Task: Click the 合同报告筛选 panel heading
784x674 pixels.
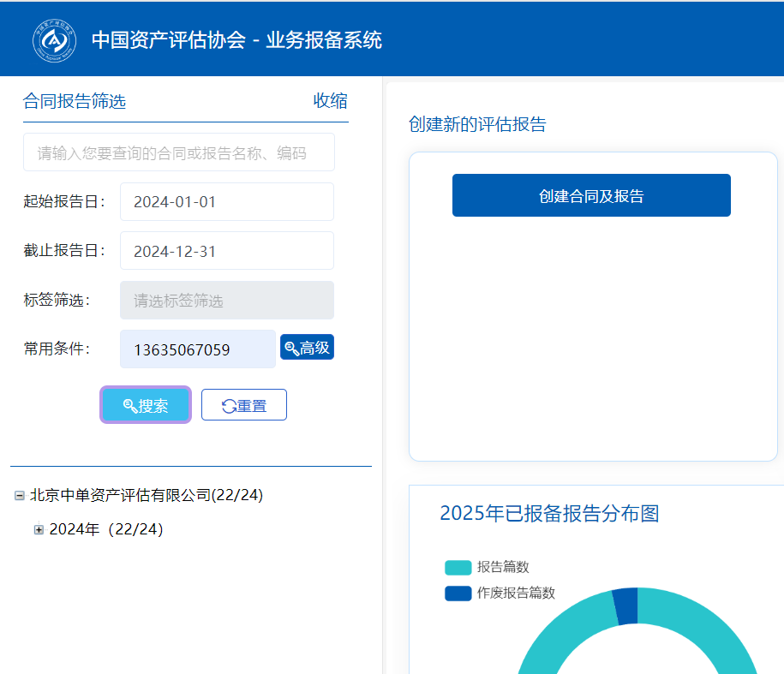Action: pyautogui.click(x=75, y=101)
